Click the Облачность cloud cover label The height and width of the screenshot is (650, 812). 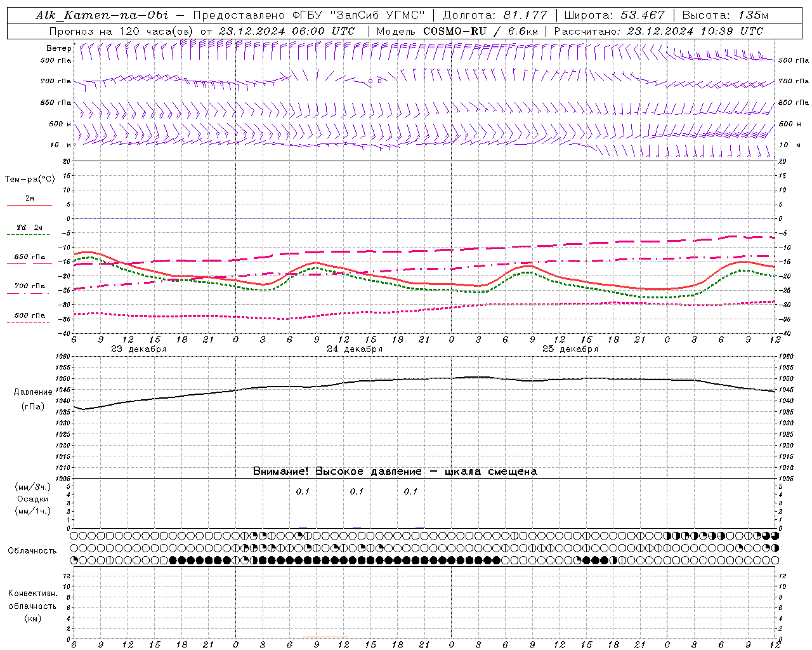point(32,551)
